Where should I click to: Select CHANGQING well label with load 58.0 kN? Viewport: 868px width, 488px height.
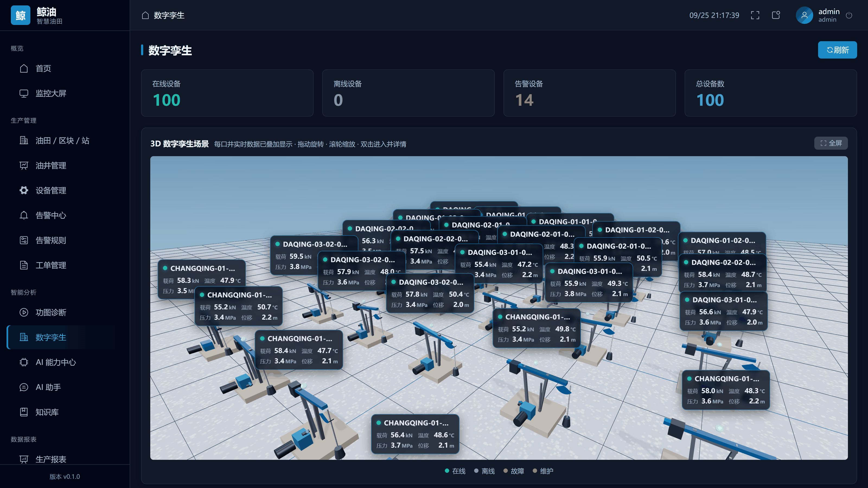click(x=726, y=390)
